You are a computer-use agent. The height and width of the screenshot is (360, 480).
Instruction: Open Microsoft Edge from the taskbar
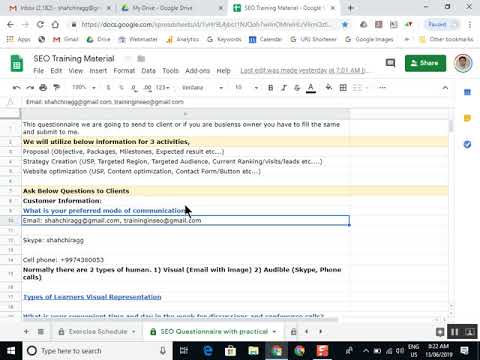[x=208, y=351]
